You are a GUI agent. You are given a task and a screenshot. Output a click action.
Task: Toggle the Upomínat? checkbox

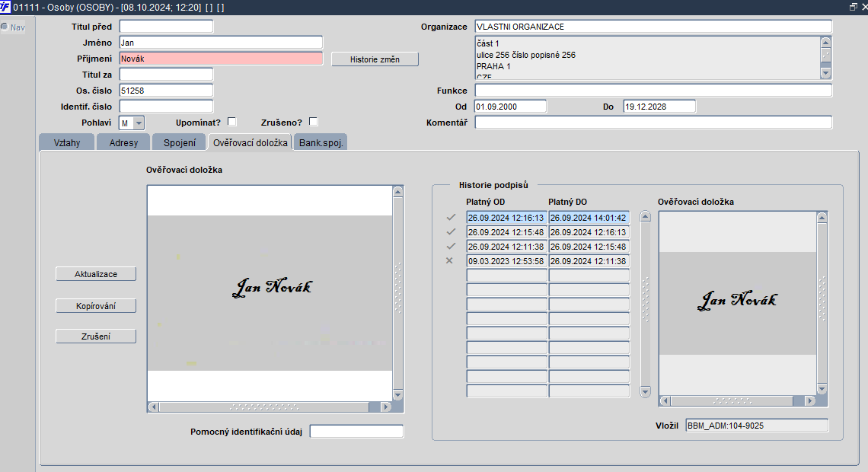pos(232,122)
